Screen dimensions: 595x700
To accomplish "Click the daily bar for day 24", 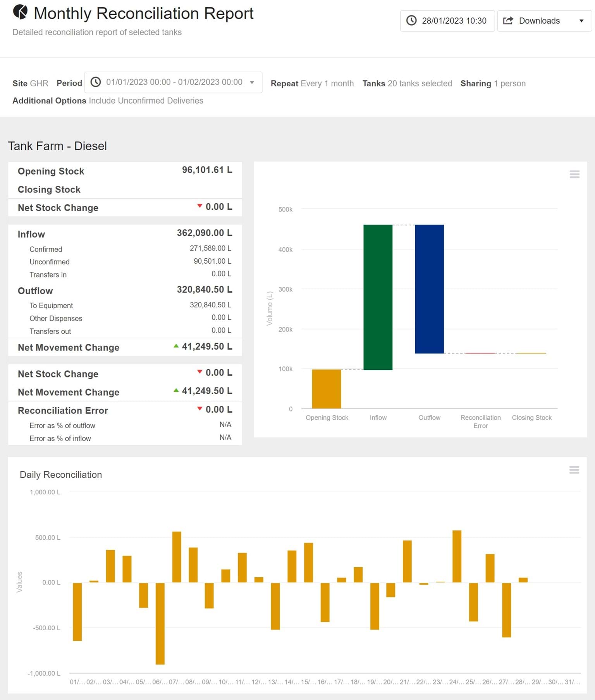I will [457, 556].
